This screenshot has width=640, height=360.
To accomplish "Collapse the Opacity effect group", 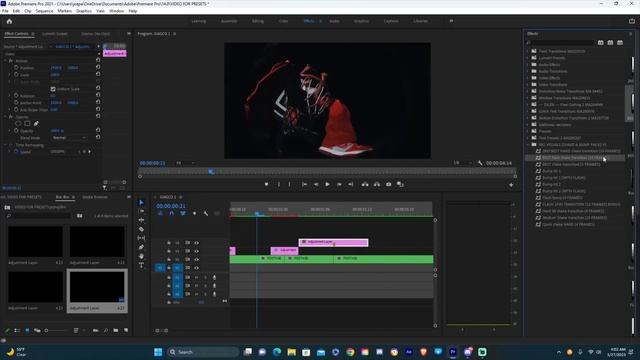I will [x=6, y=117].
